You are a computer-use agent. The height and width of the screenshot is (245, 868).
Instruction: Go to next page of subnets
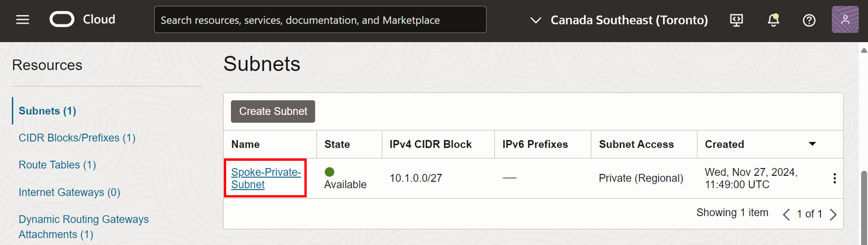click(834, 214)
